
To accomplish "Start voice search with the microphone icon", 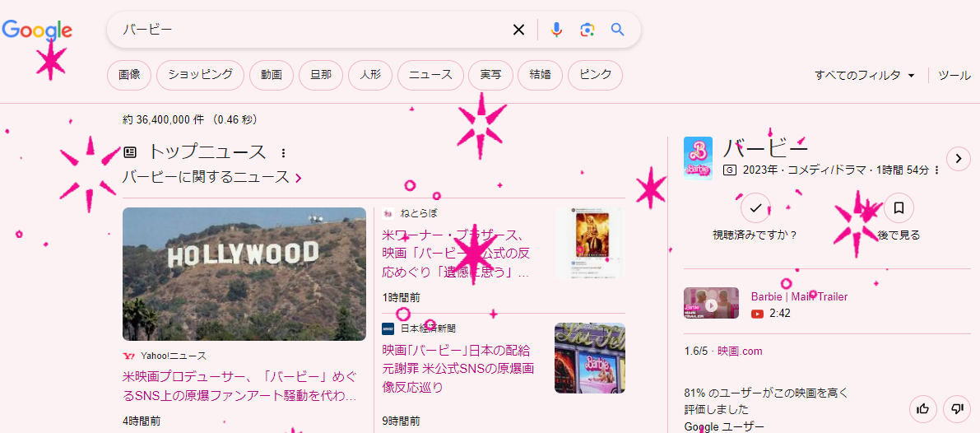I will click(556, 30).
